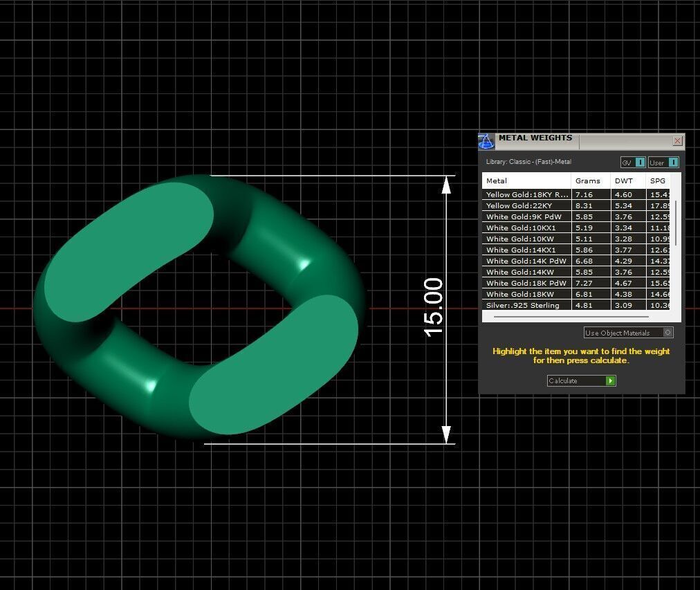Viewport: 700px width, 590px height.
Task: Select the White Gold:18K PdW row
Action: (576, 283)
